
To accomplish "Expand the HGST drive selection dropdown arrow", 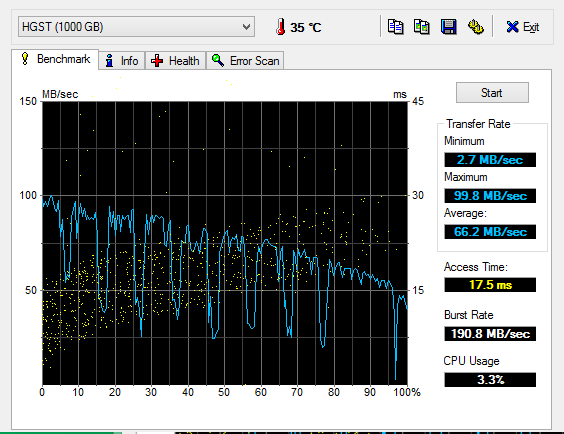I will (246, 27).
